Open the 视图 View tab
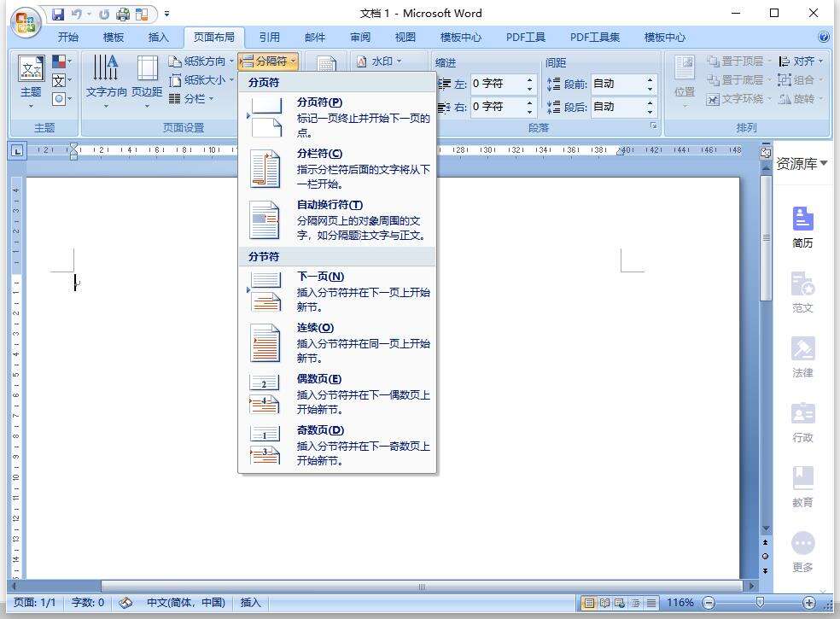Image resolution: width=840 pixels, height=619 pixels. pos(405,37)
